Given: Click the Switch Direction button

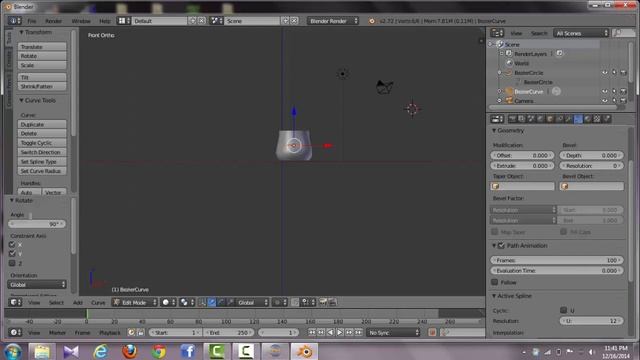Looking at the screenshot, I should point(42,152).
